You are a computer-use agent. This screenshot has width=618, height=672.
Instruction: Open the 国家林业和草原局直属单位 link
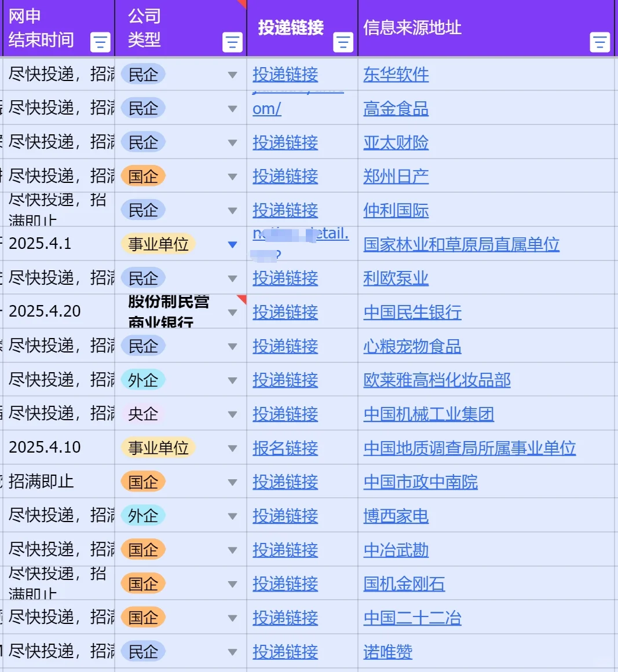tap(462, 244)
